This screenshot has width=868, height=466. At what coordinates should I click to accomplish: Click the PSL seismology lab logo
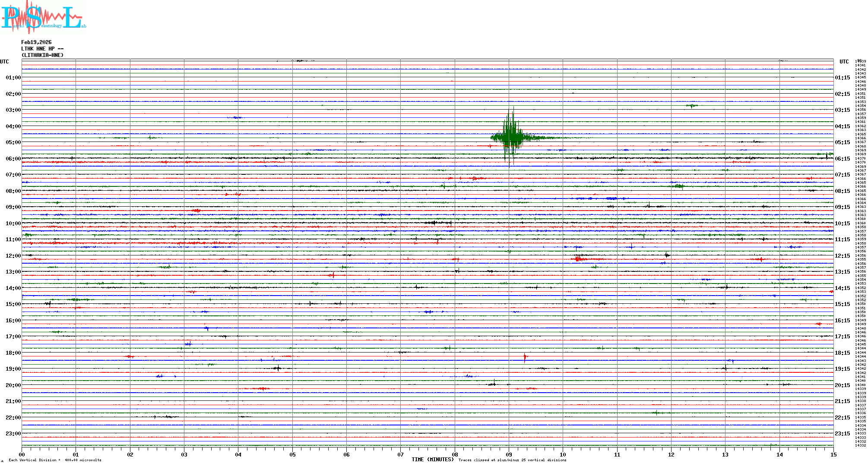coord(43,17)
